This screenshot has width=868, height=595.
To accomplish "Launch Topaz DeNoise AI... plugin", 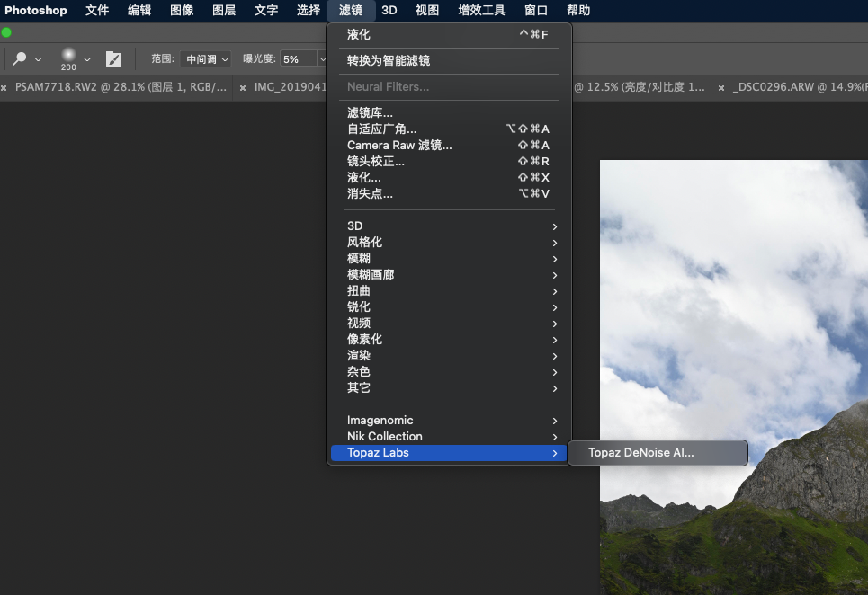I will (x=658, y=452).
